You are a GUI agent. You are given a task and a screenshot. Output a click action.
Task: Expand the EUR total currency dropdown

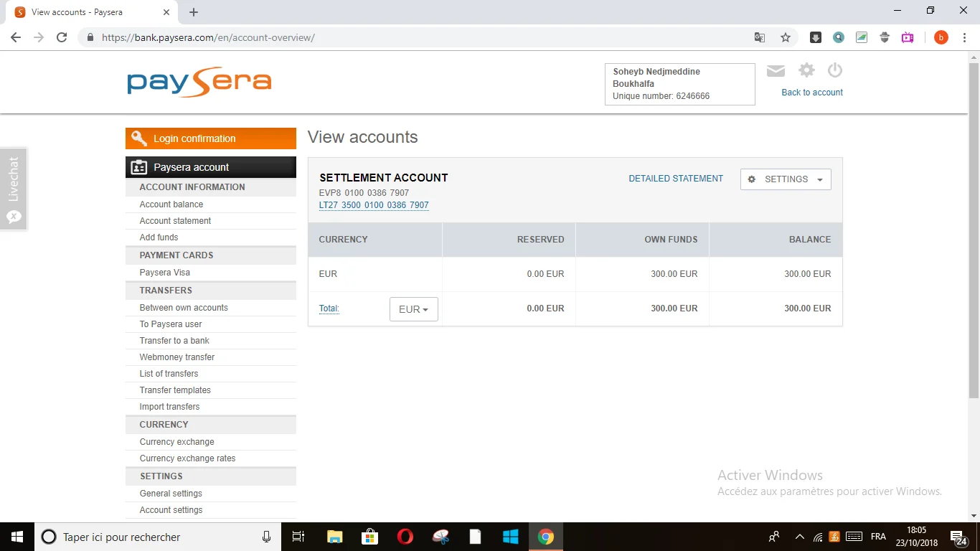[x=413, y=309]
